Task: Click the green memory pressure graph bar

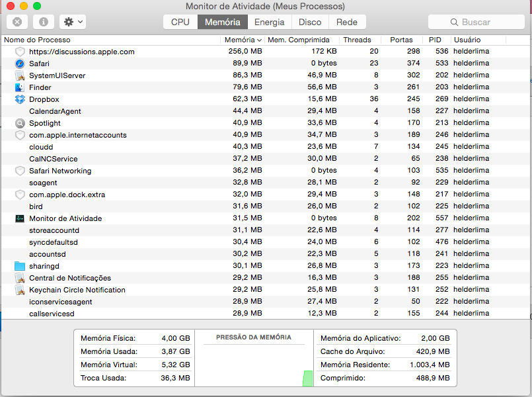Action: point(308,378)
